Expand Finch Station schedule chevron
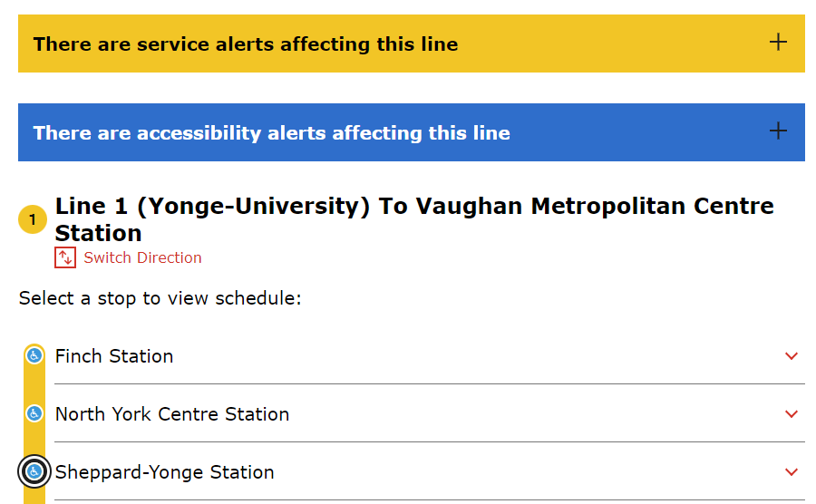Viewport: 816px width, 504px height. (x=792, y=356)
